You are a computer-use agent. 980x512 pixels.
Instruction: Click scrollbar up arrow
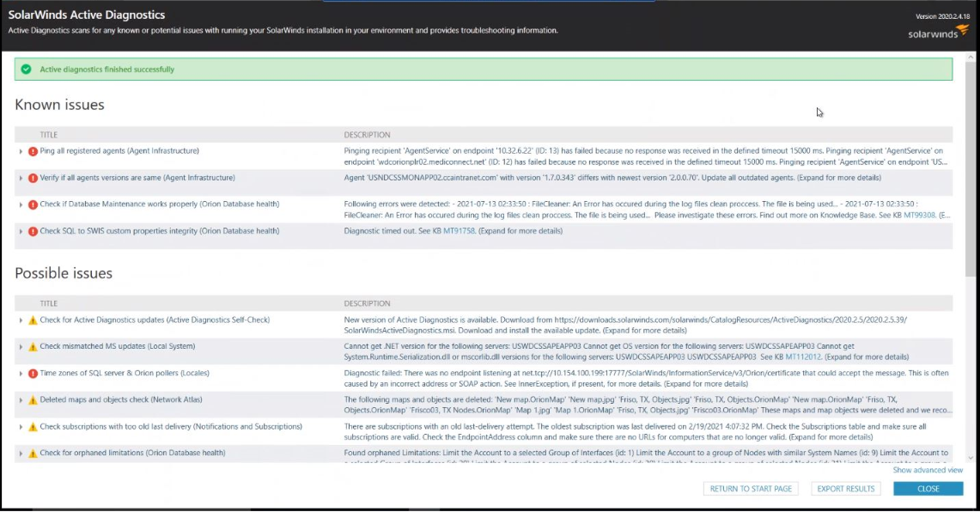[971, 58]
